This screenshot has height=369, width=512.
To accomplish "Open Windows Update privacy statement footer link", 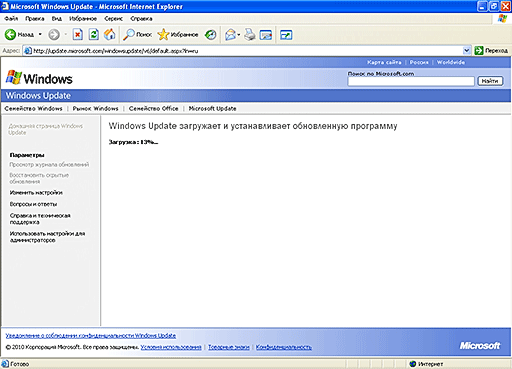I will click(91, 336).
